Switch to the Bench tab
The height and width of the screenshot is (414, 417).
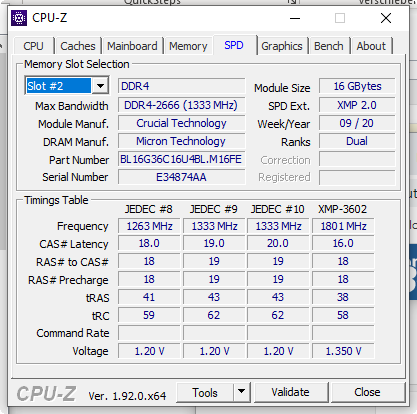point(329,46)
